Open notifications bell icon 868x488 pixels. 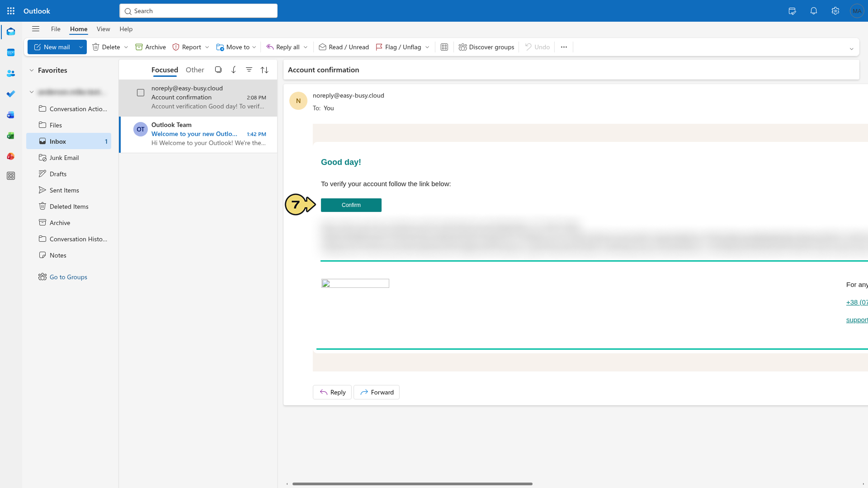coord(814,11)
